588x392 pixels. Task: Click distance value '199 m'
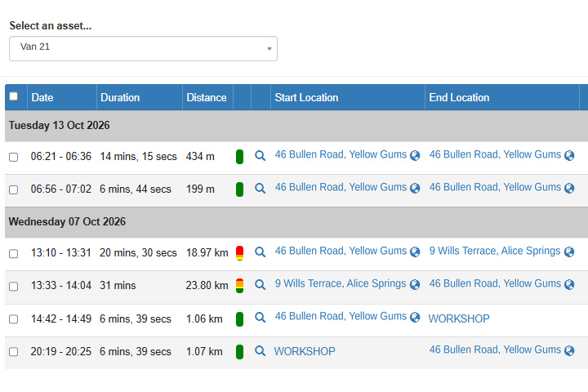(200, 189)
